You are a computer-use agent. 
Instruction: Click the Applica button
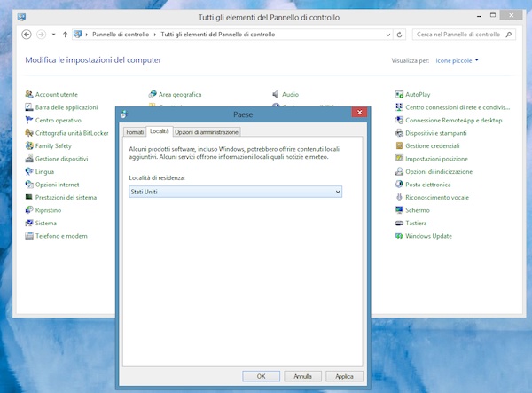[x=344, y=376]
